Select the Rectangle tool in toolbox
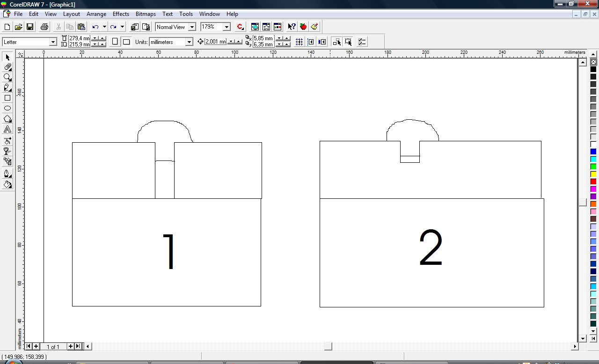Screen dimensions: 599x364 (7, 98)
